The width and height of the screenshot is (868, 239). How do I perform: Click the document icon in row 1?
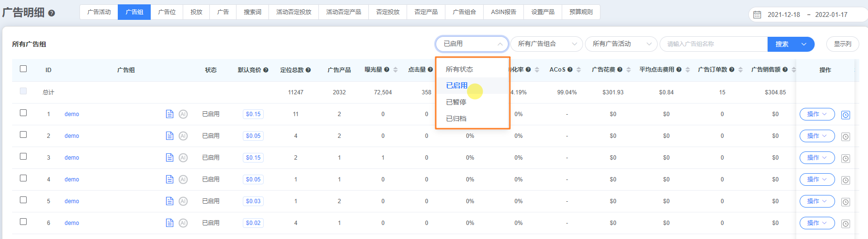click(170, 114)
